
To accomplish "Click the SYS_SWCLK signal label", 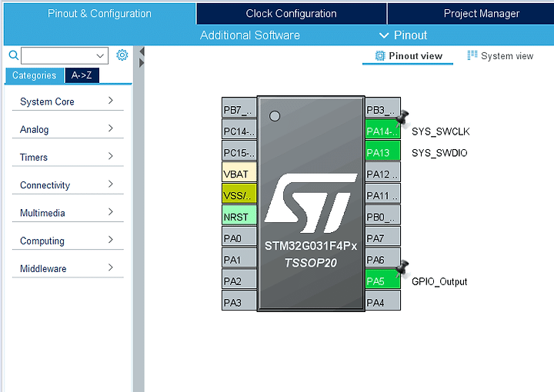I will [x=441, y=131].
